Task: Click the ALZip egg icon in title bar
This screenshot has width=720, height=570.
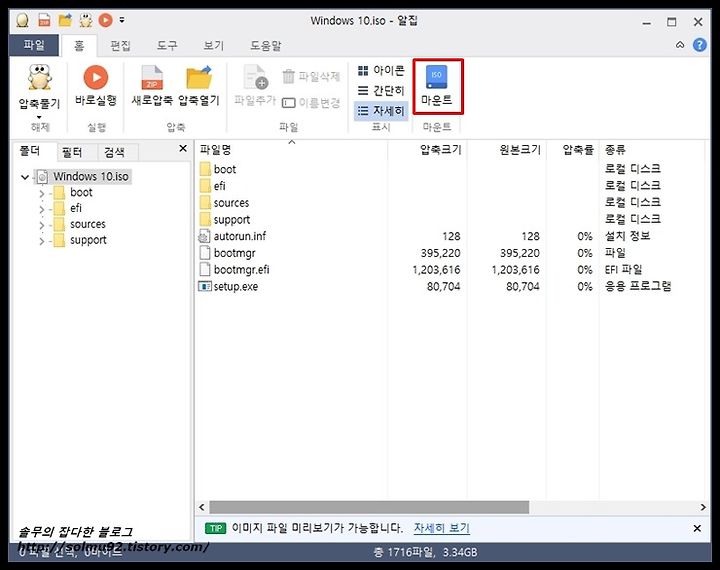Action: (22, 20)
